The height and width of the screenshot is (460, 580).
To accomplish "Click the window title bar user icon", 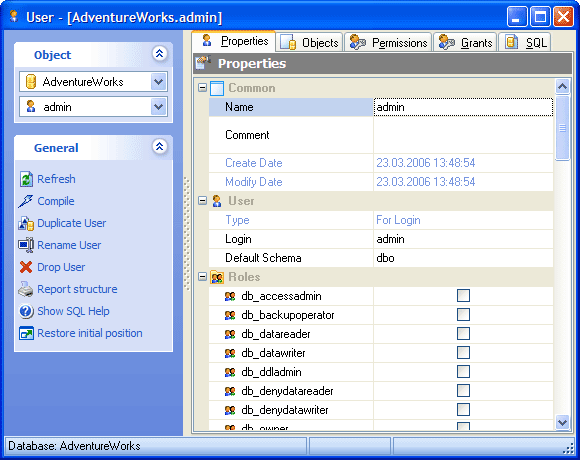I will pyautogui.click(x=14, y=16).
